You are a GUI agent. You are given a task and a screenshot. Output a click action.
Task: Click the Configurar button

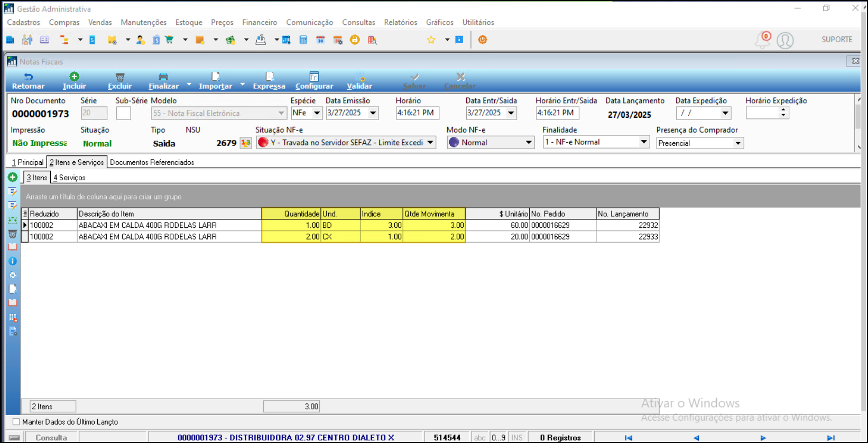(x=314, y=81)
